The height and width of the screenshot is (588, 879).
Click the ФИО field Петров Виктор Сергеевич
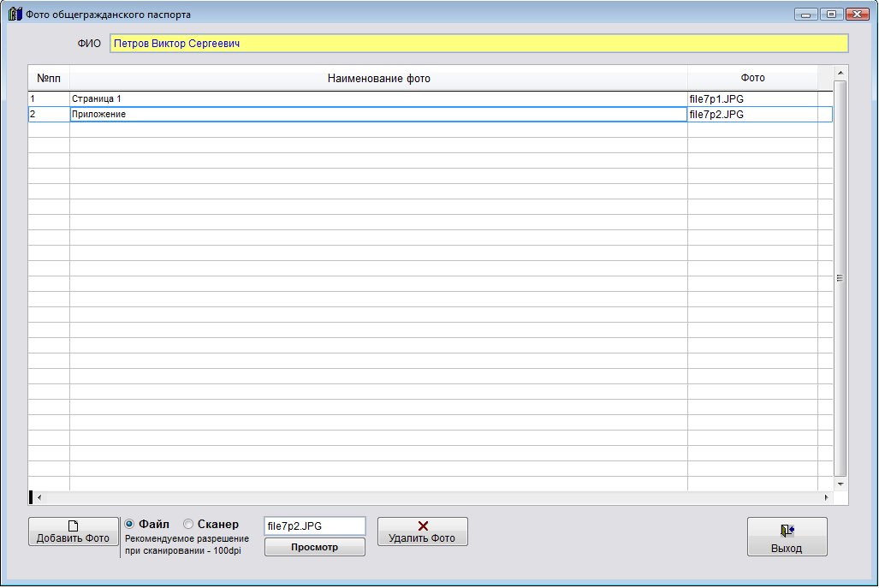[x=478, y=44]
